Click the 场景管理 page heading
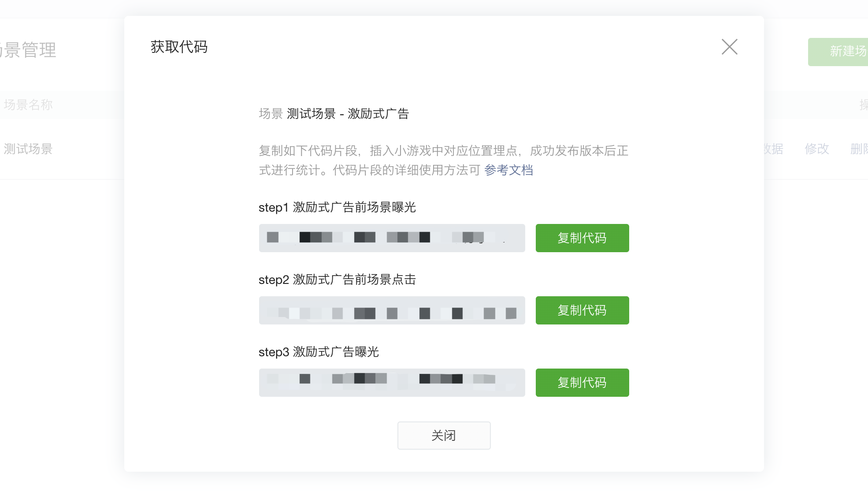 (x=29, y=50)
